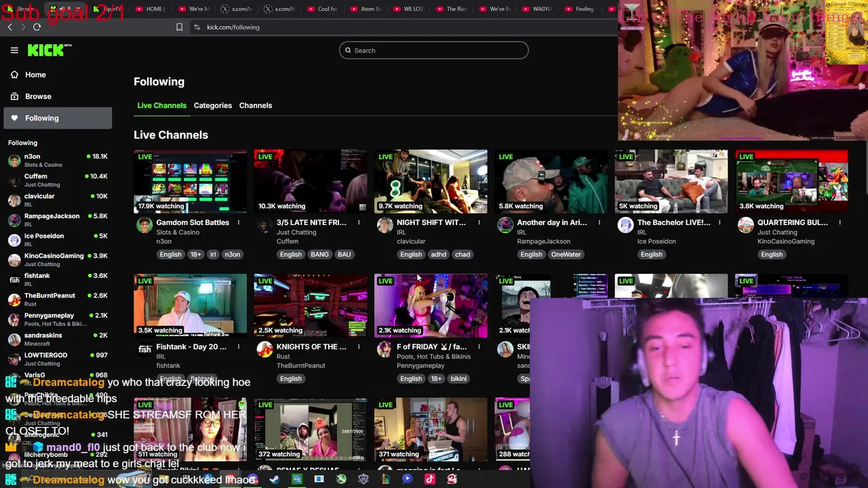Image resolution: width=868 pixels, height=488 pixels.
Task: Open NIGHT SHIFT stream thumbnail with 9.7K watching
Action: point(431,182)
